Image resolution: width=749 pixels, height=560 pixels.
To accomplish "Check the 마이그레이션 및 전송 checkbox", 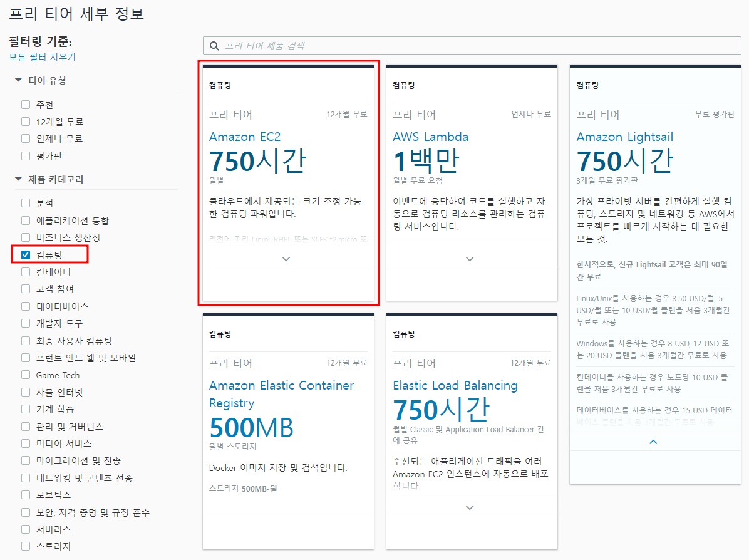I will pos(26,460).
